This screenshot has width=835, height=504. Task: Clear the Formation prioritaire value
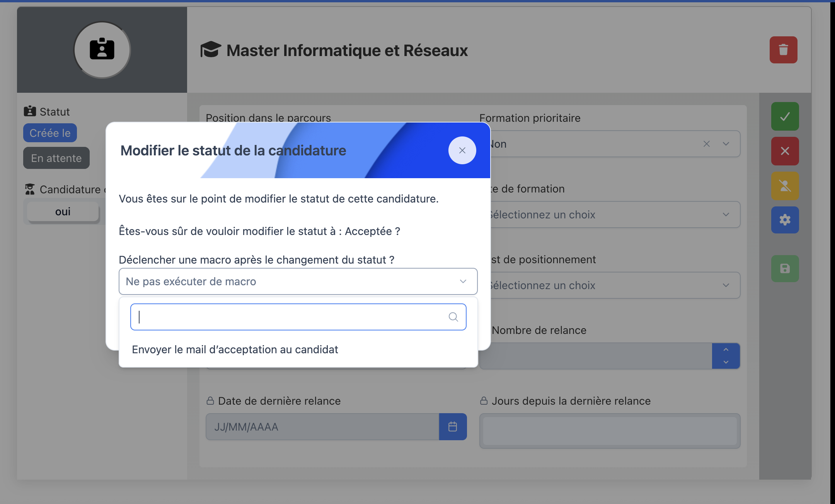707,144
